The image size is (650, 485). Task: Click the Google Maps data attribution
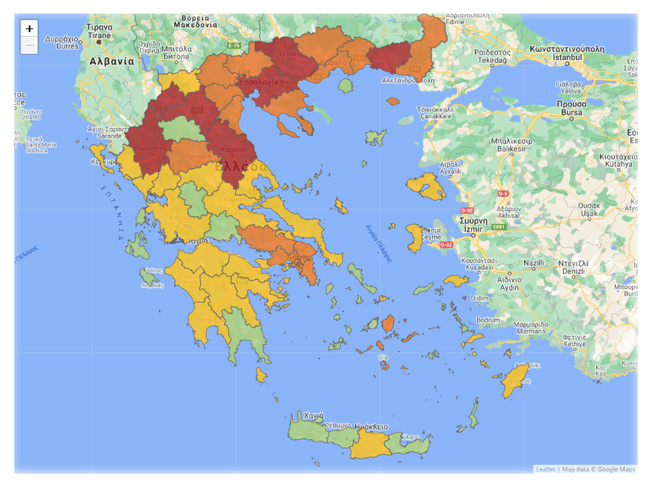click(x=599, y=469)
